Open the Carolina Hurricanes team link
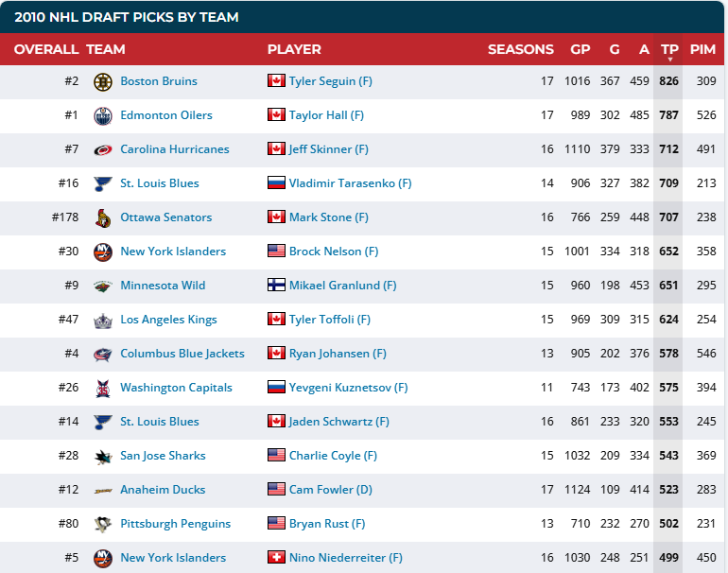The height and width of the screenshot is (573, 728). [175, 149]
